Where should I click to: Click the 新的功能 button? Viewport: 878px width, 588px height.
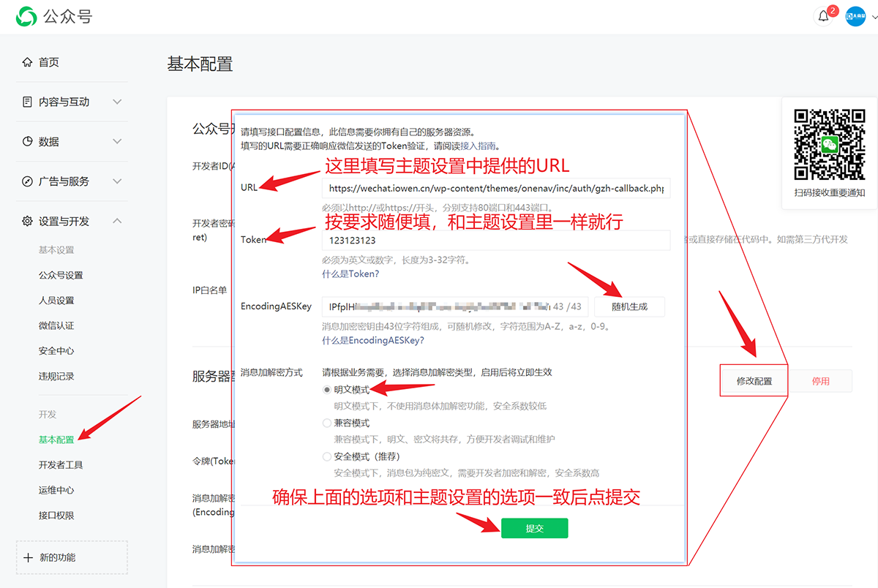72,557
